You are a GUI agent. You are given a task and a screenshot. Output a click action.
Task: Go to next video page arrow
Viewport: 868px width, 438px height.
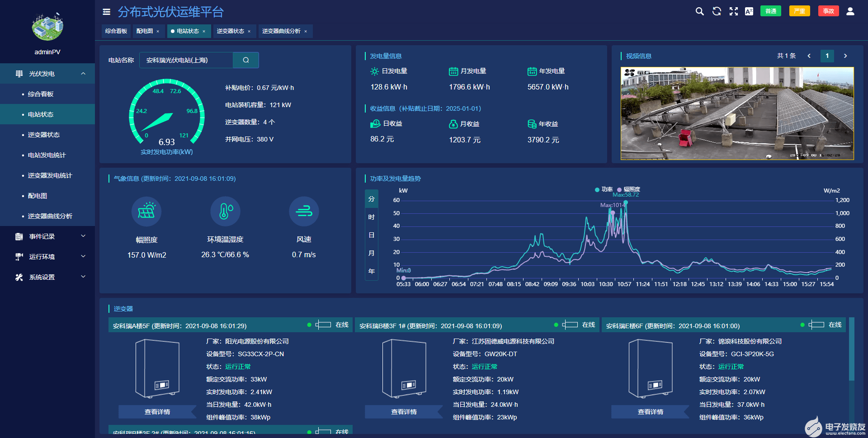(x=845, y=56)
